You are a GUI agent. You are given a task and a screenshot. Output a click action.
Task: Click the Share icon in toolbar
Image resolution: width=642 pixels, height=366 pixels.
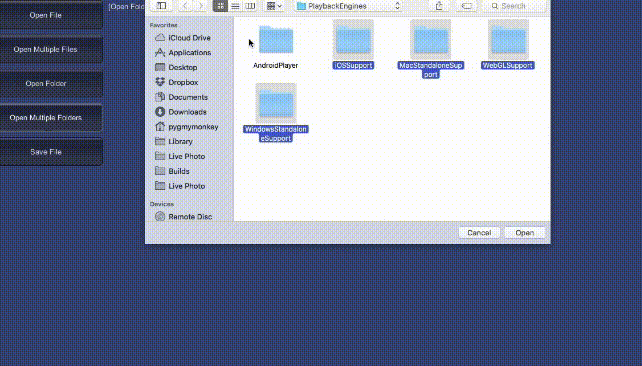[439, 6]
